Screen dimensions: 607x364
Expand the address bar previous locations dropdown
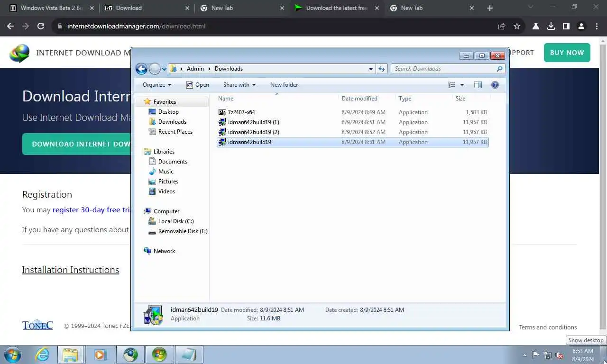point(371,69)
